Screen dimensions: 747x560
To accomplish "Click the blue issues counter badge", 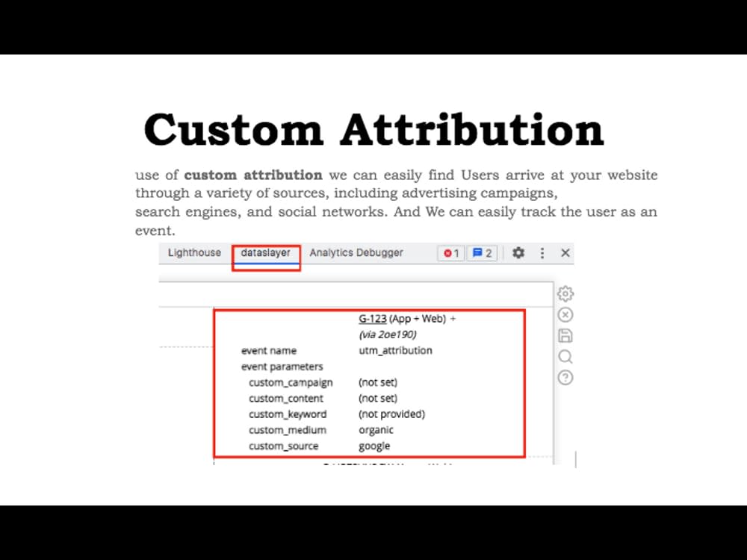I will [482, 252].
